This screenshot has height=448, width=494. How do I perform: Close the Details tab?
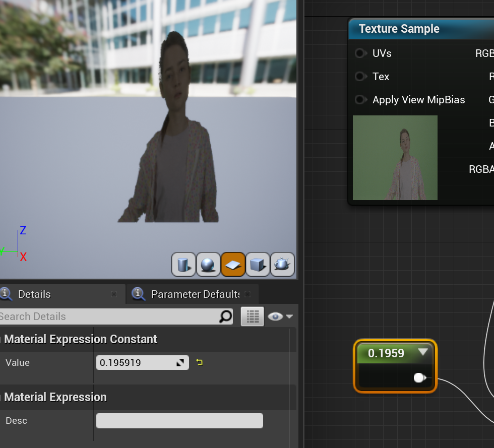coord(114,294)
